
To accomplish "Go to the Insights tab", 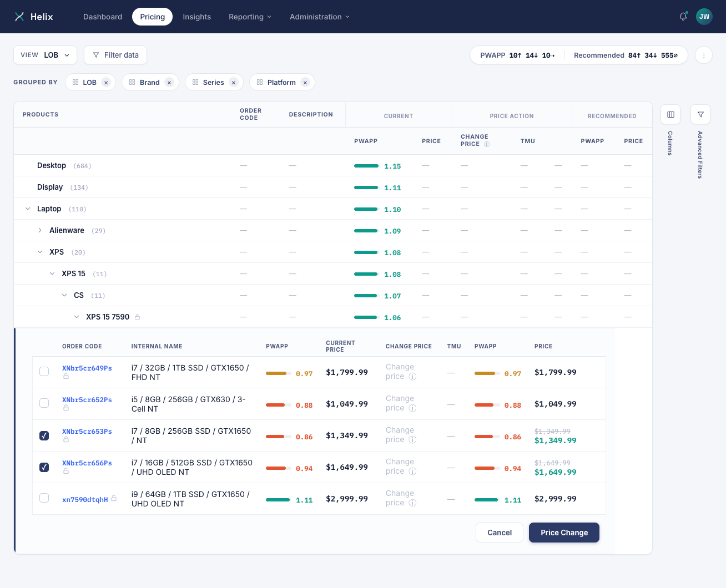I will (x=196, y=17).
